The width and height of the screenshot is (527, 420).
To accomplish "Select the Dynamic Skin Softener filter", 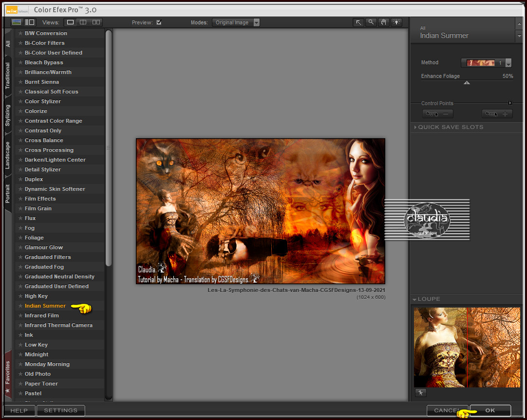I will point(60,189).
